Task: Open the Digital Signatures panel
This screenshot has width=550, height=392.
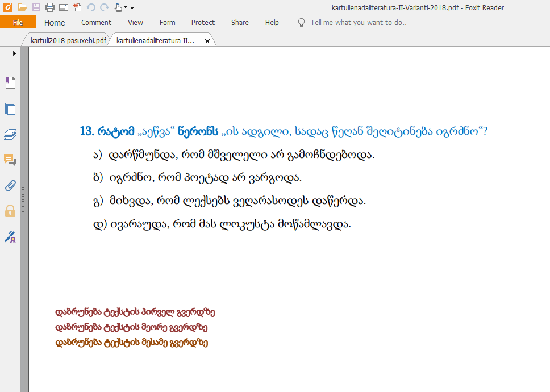Action: click(x=10, y=237)
